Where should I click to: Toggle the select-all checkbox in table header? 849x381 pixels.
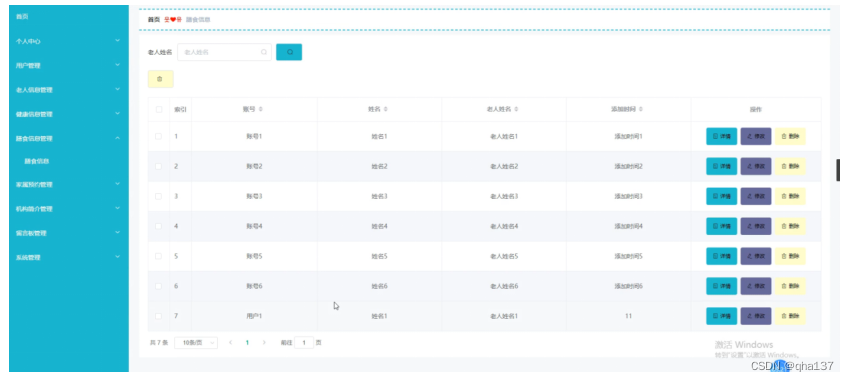pos(159,109)
